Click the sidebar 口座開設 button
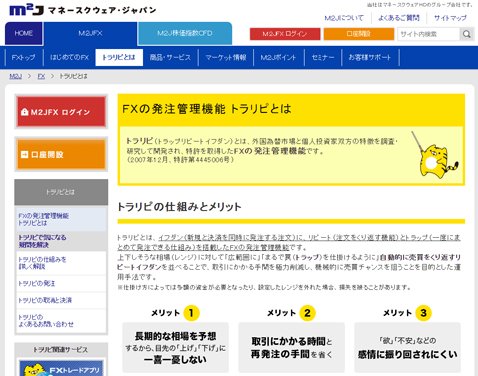This screenshot has width=478, height=376. point(61,154)
